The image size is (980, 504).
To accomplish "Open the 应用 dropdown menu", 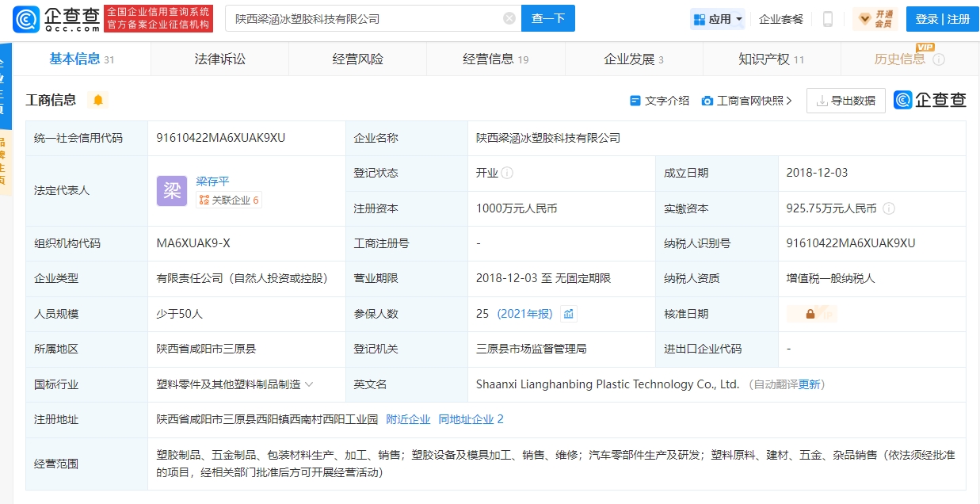I will (x=718, y=19).
